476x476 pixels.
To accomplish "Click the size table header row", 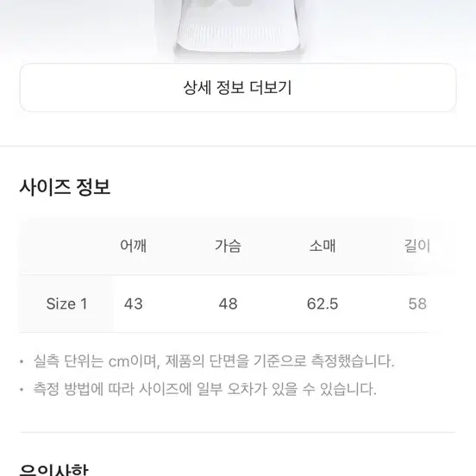I will 238,246.
